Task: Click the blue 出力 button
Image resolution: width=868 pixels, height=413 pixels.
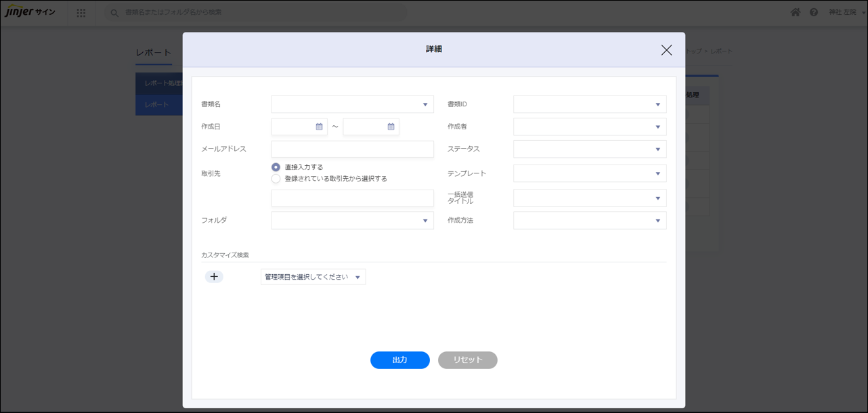Action: 399,360
